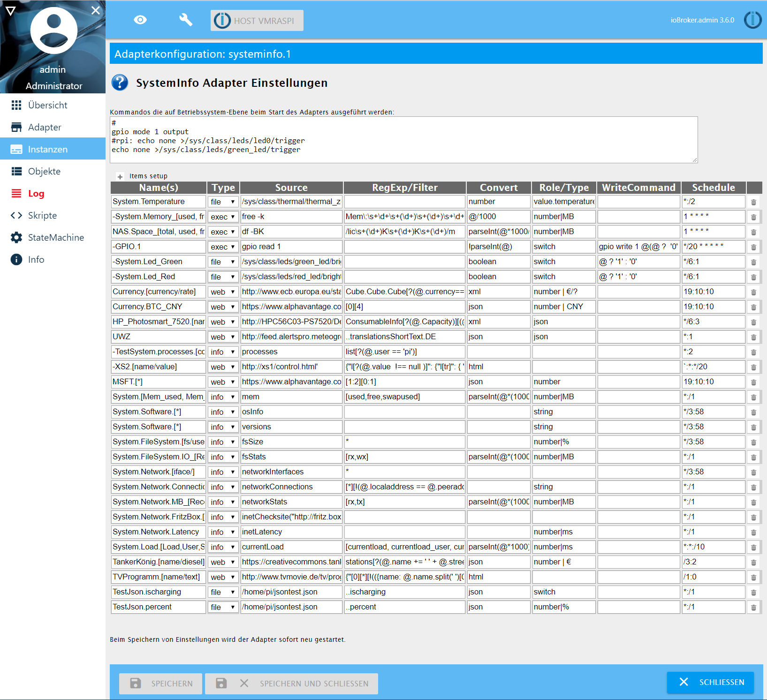Delete the -System.Led_Red row
The width and height of the screenshot is (767, 700).
click(x=753, y=277)
